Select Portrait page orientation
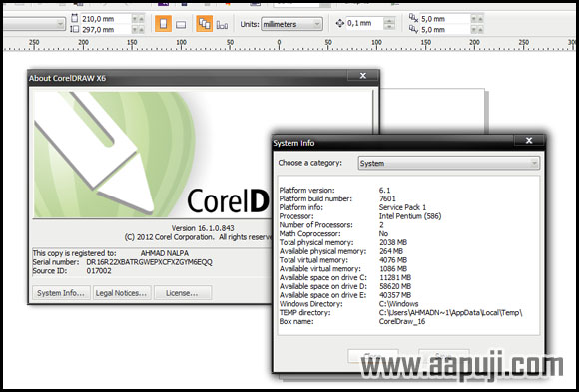 [163, 24]
